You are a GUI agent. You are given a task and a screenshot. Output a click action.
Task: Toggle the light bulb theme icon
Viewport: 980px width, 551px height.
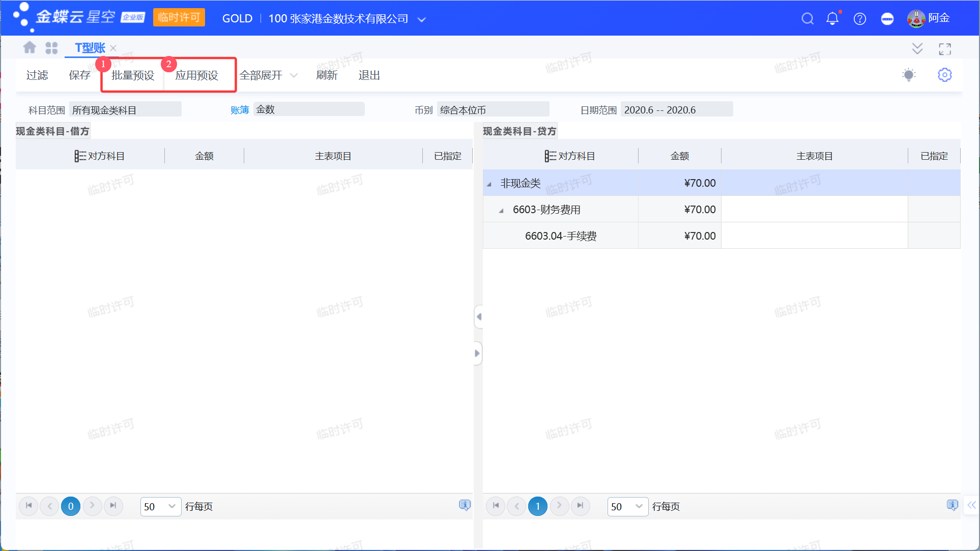(909, 75)
